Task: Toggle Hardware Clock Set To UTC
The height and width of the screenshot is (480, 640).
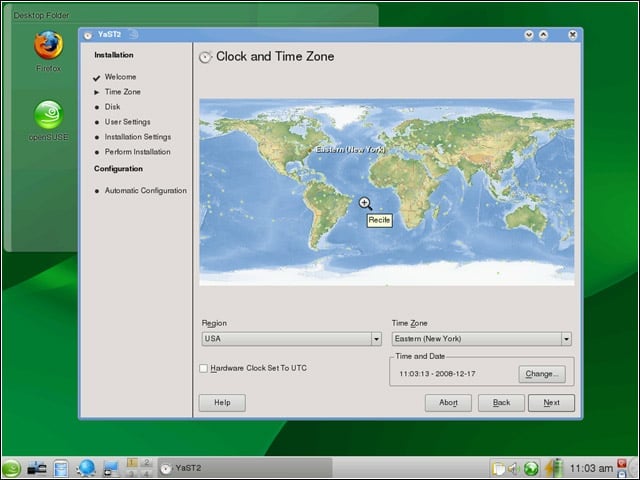Action: point(203,368)
